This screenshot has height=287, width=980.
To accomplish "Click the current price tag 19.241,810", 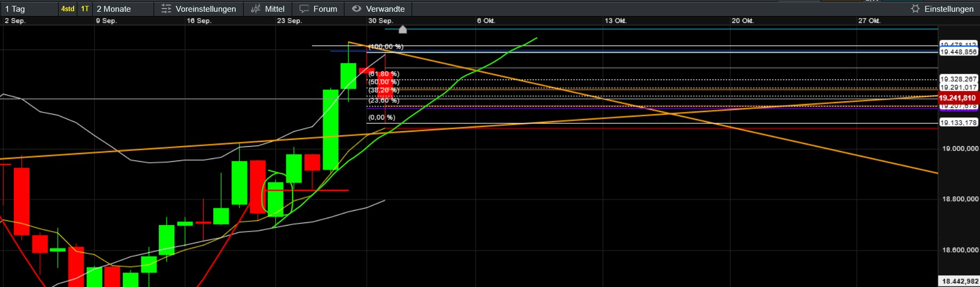I will pos(958,98).
